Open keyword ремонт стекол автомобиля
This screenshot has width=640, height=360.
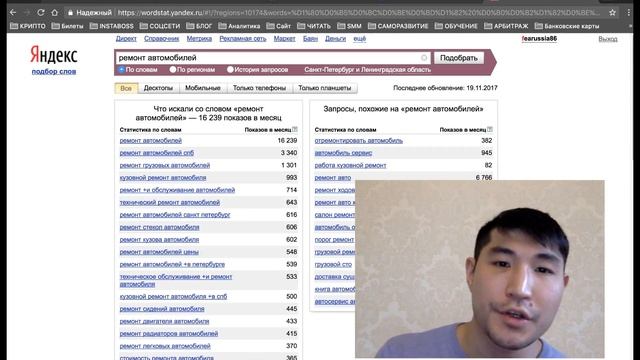click(160, 227)
